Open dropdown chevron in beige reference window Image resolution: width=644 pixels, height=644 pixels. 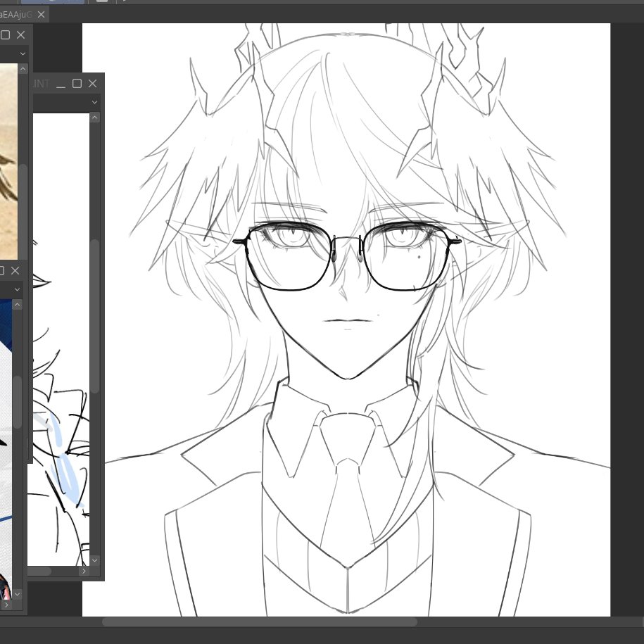[x=23, y=53]
